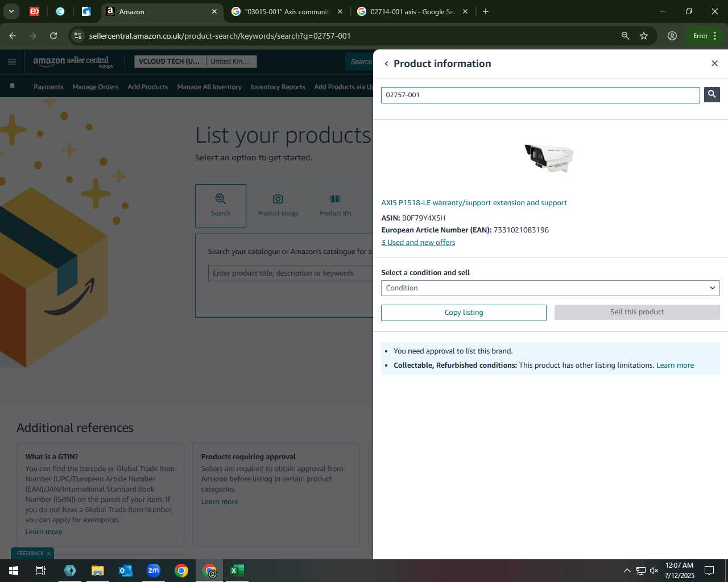This screenshot has width=728, height=582.
Task: Close the Amazon browser tab
Action: 214,11
